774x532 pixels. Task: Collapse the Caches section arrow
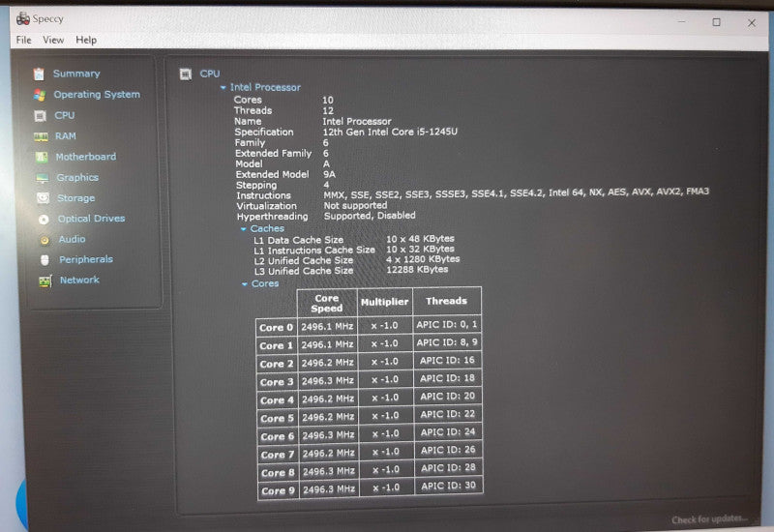244,229
